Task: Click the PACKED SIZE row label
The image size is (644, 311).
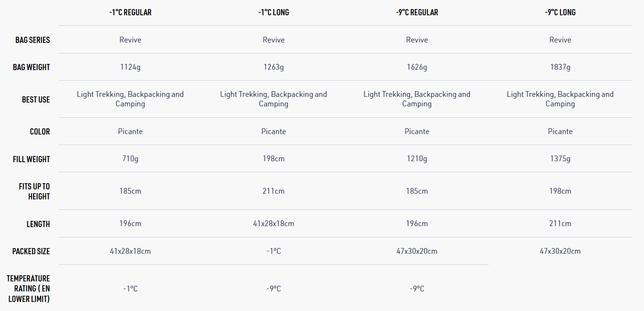Action: tap(31, 251)
